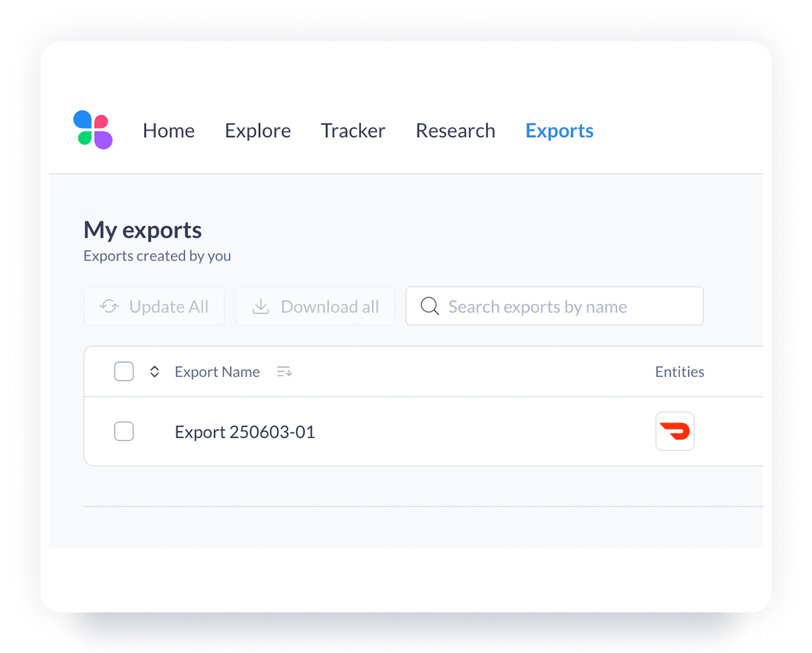
Task: Click the Export Name column header
Action: [x=217, y=372]
